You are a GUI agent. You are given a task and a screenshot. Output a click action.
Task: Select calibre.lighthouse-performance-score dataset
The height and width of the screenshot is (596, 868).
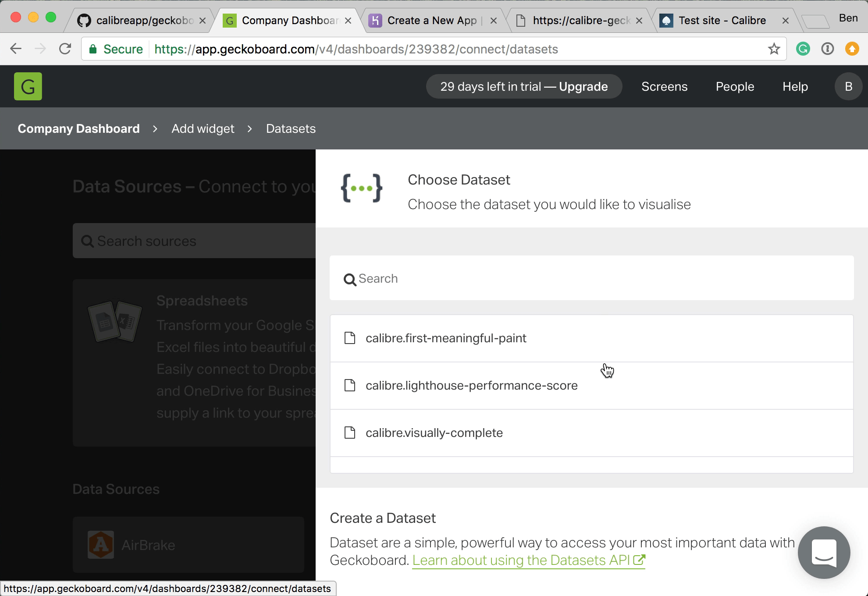click(591, 385)
